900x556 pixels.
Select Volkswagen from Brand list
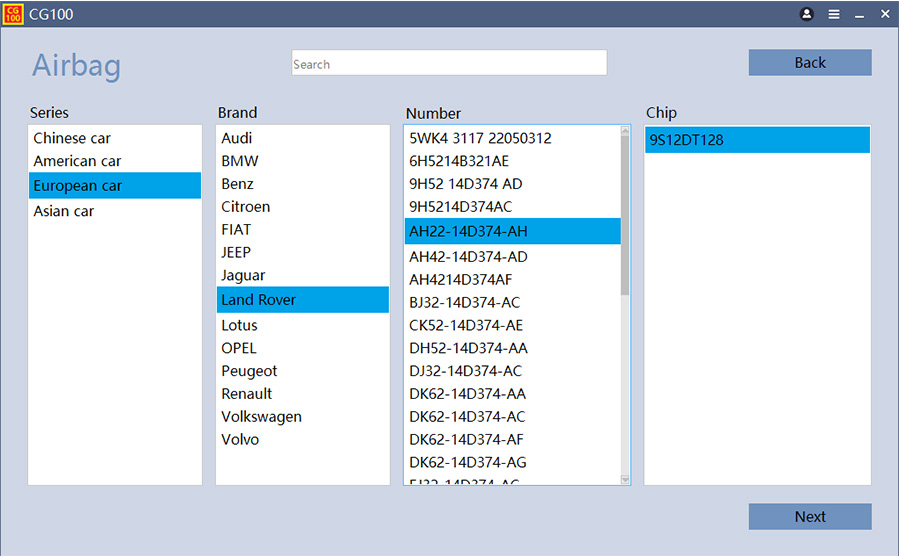tap(261, 417)
